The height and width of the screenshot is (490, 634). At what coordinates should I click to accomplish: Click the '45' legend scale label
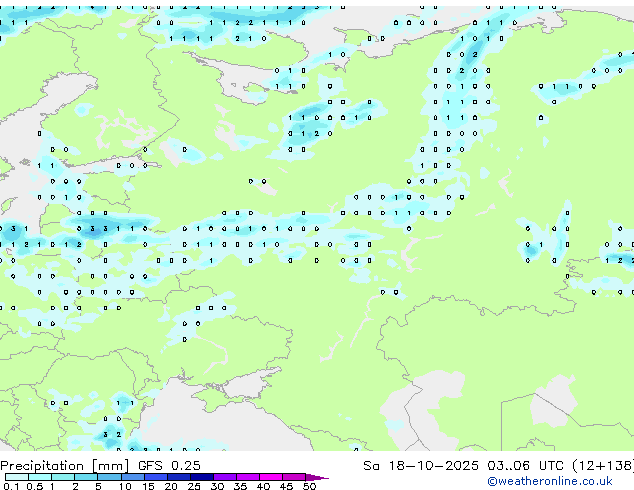point(286,486)
